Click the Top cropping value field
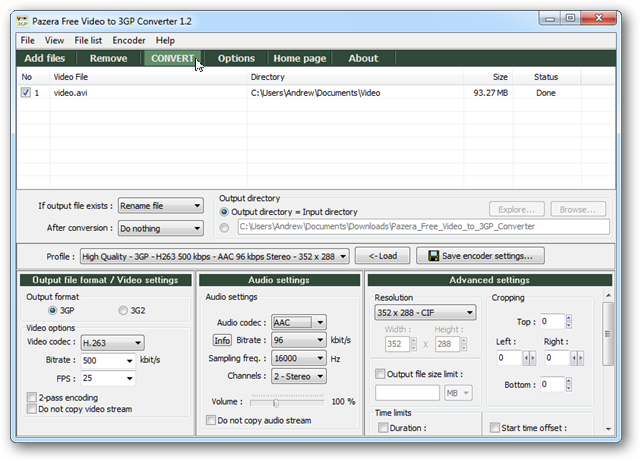640x461 pixels. tap(552, 322)
